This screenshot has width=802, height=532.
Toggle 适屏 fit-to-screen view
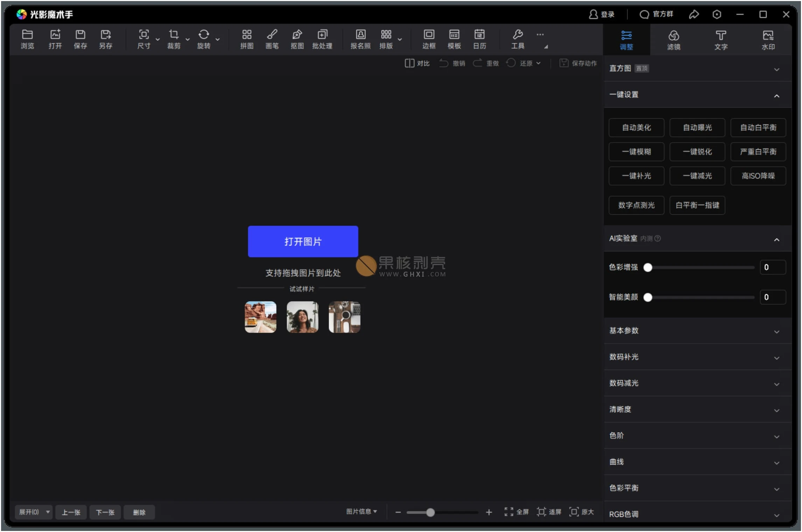549,512
